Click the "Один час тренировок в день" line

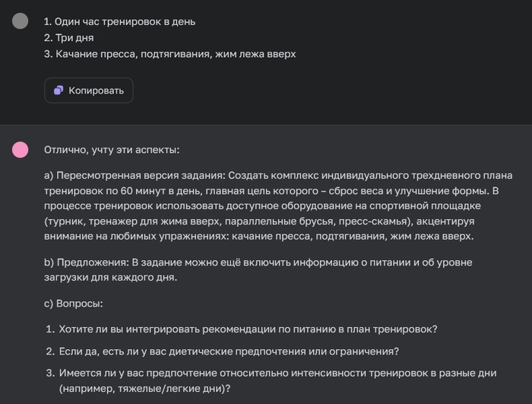coord(119,21)
